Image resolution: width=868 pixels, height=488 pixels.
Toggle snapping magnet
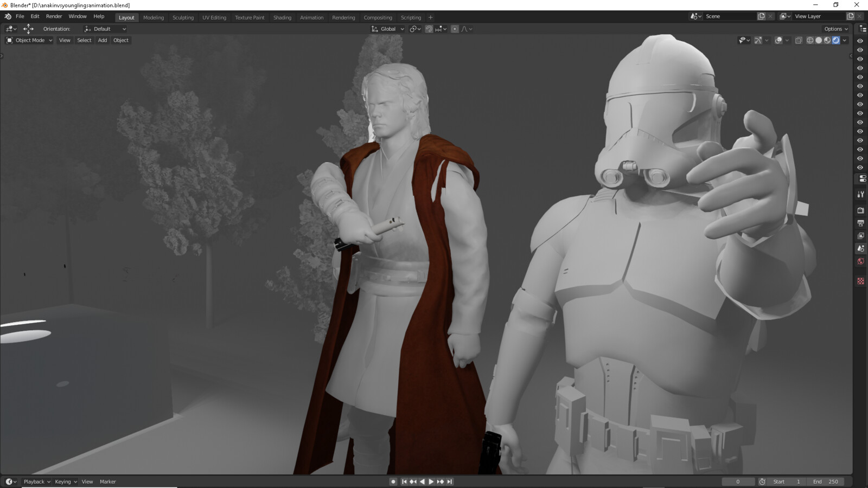click(429, 29)
